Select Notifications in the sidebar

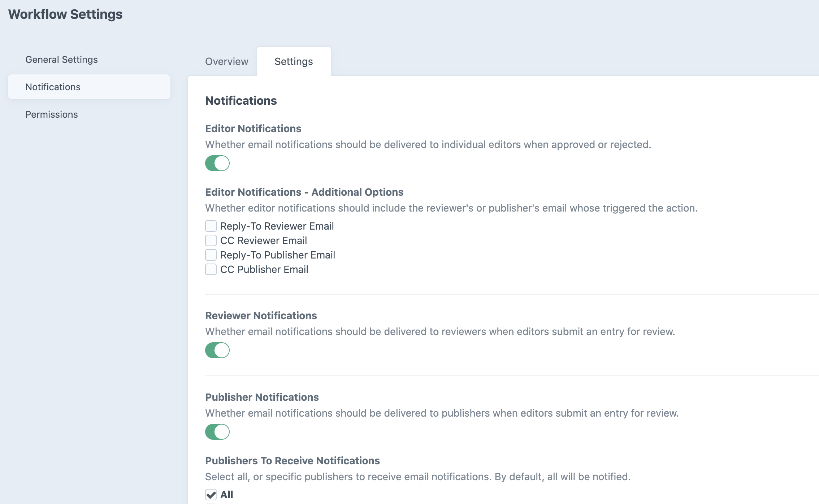click(x=53, y=87)
